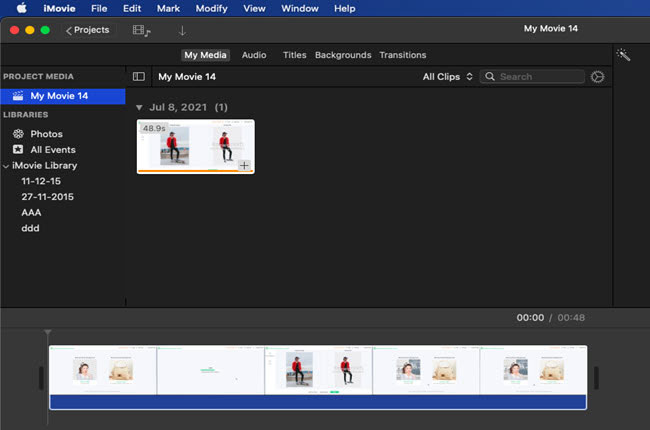Collapse the Jul 8, 2021 group
This screenshot has height=430, width=650.
[139, 108]
